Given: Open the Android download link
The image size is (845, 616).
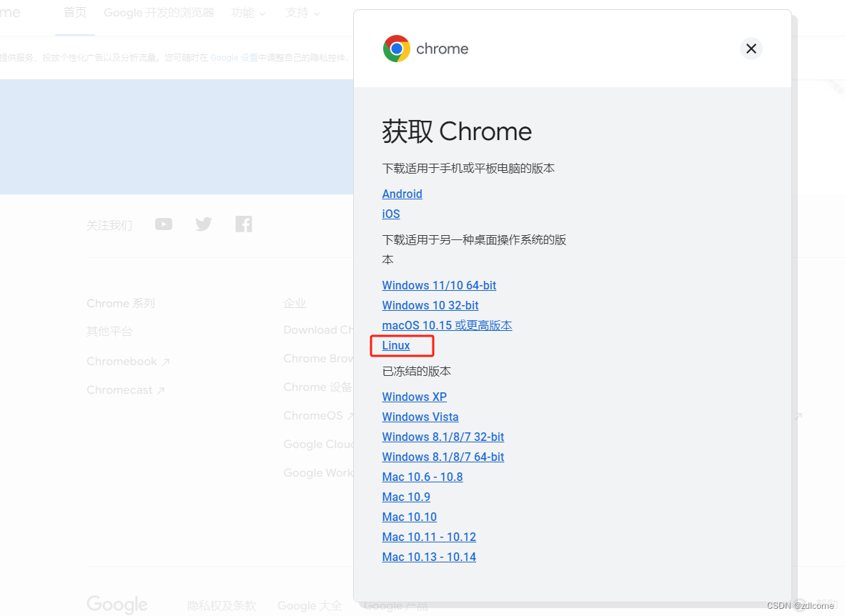Looking at the screenshot, I should (x=402, y=194).
